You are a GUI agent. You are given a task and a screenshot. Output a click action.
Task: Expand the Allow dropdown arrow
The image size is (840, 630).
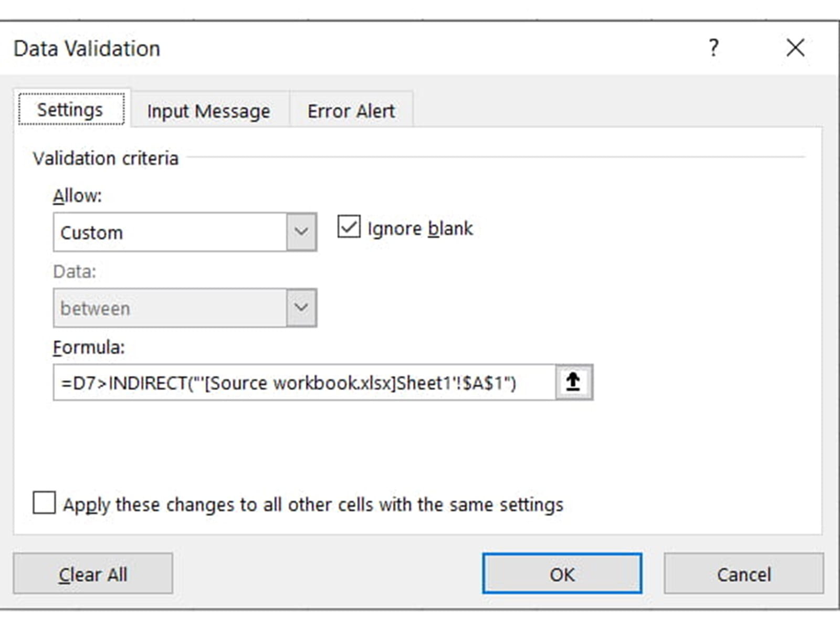tap(301, 232)
